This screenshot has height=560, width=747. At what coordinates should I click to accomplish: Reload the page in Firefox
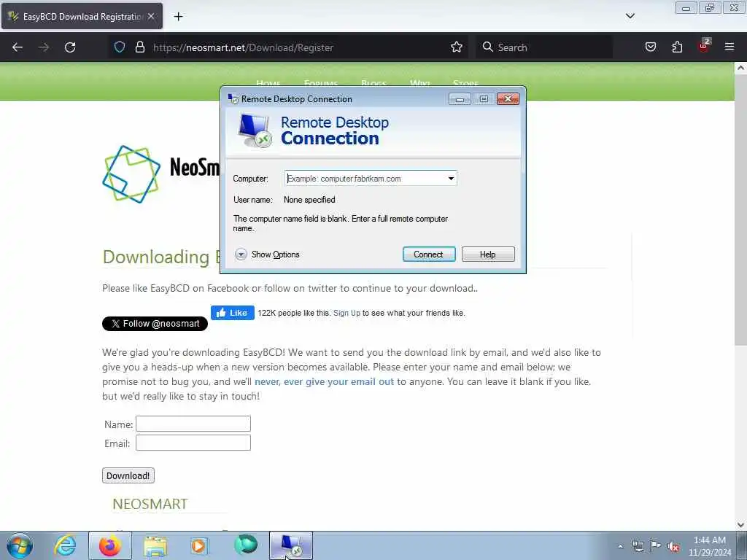point(70,47)
